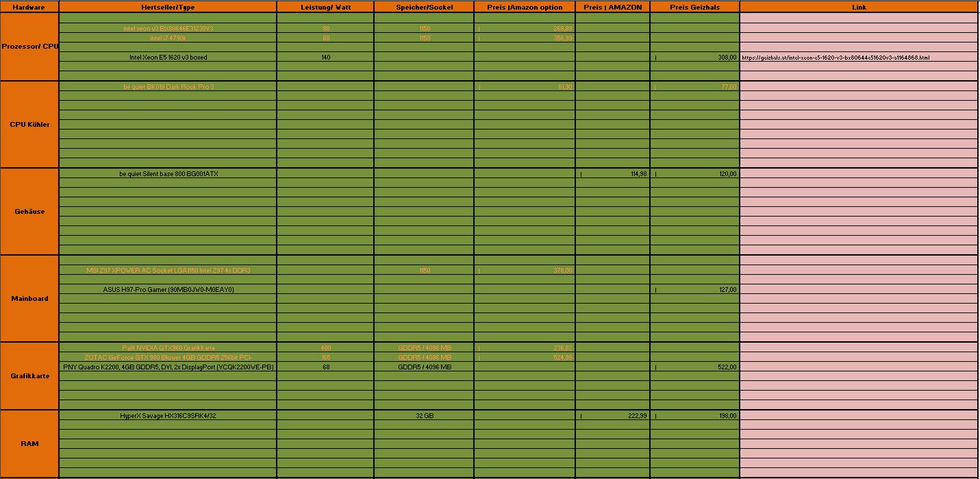Select the 400 watt value for the Palit GTX960
The height and width of the screenshot is (479, 980).
[x=325, y=348]
